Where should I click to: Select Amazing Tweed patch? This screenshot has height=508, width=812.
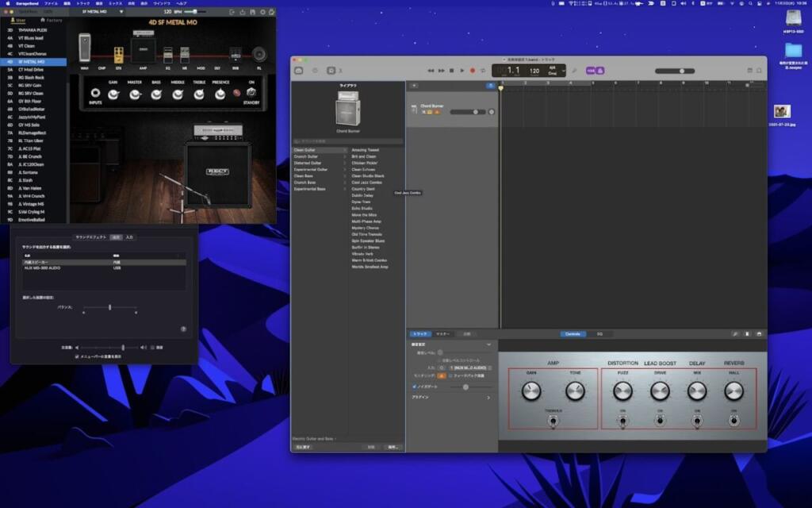[x=365, y=150]
